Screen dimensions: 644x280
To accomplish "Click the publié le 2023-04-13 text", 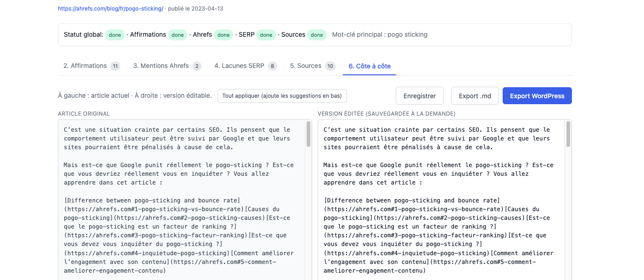I will [196, 9].
